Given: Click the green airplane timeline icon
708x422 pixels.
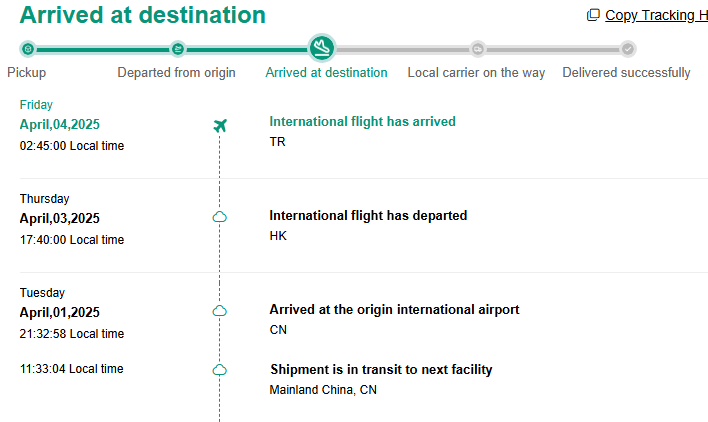Looking at the screenshot, I should click(220, 125).
